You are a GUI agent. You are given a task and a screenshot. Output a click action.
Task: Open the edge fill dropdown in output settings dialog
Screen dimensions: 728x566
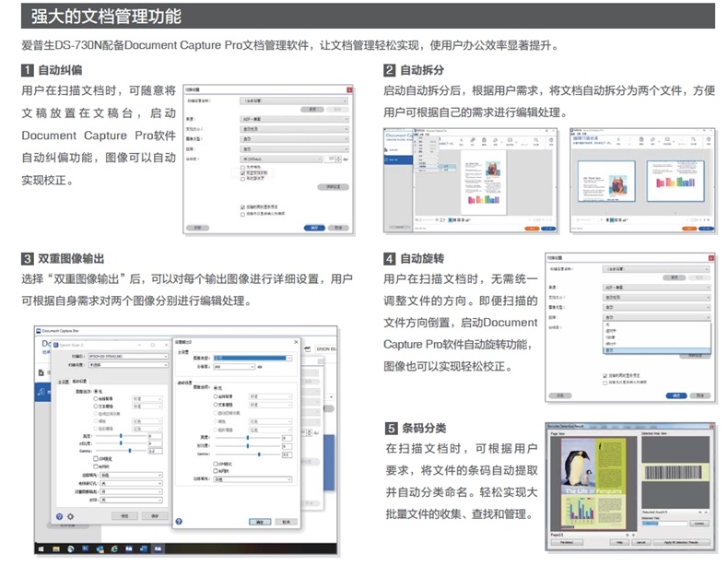click(x=252, y=479)
